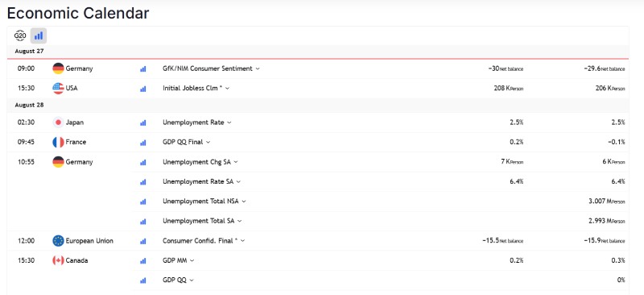Click importance icon for Canada GDP QQ

(x=143, y=280)
